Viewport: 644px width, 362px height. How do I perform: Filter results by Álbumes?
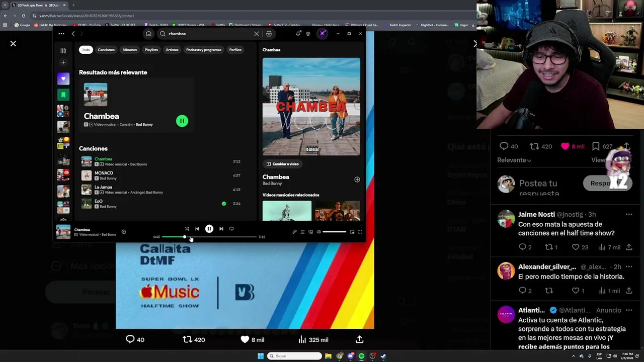(x=130, y=50)
